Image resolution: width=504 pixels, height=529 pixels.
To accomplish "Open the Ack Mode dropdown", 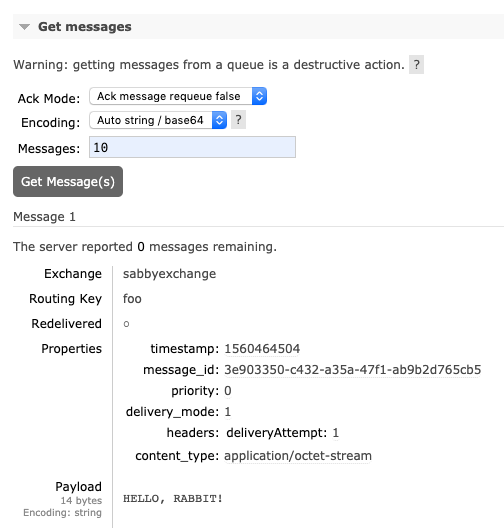I will coord(178,96).
